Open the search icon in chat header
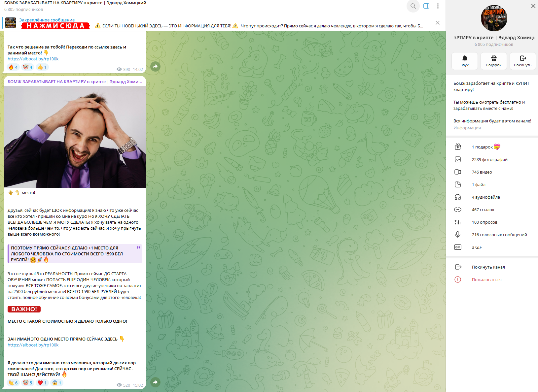Screen dimensions: 538x392 [x=413, y=6]
